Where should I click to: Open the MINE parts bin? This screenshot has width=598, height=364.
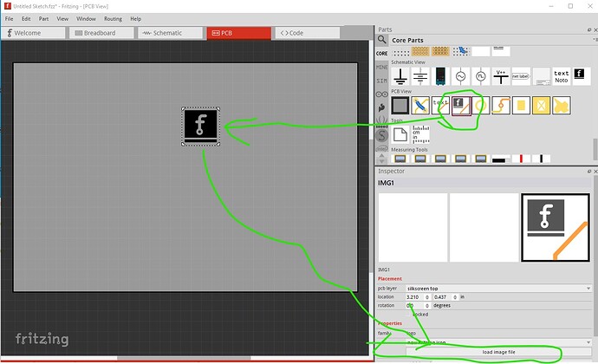click(x=382, y=66)
